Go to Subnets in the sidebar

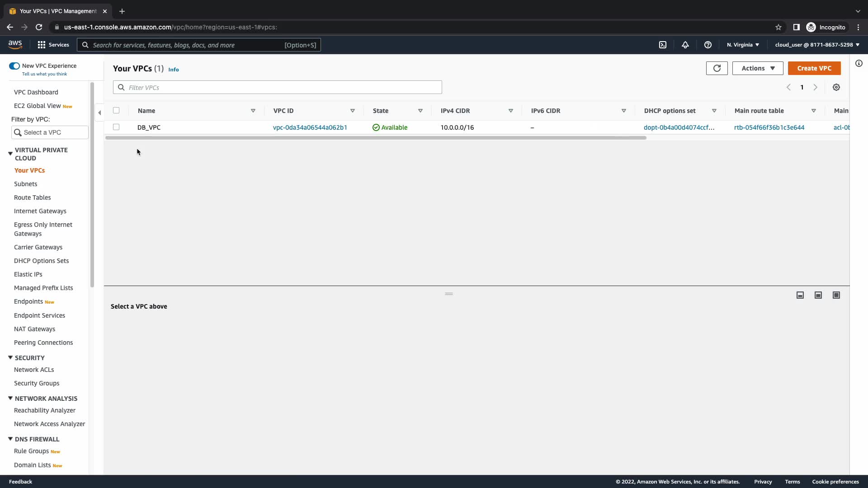click(26, 184)
